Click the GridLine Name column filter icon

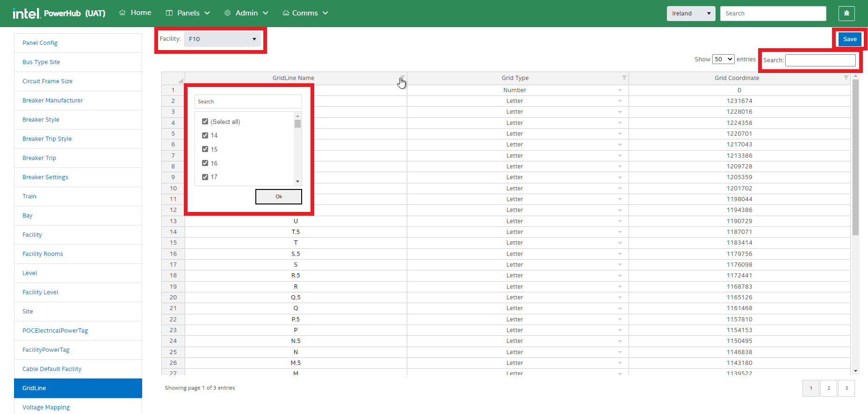[x=402, y=78]
